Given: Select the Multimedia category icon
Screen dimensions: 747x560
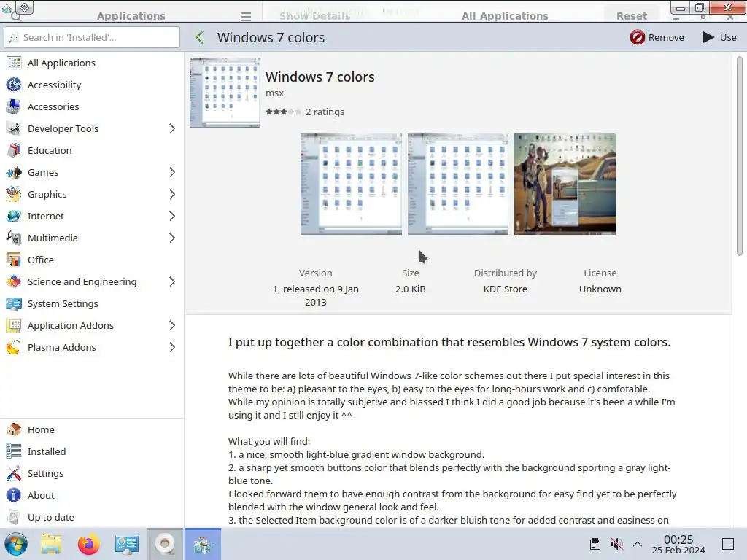Looking at the screenshot, I should click(14, 238).
